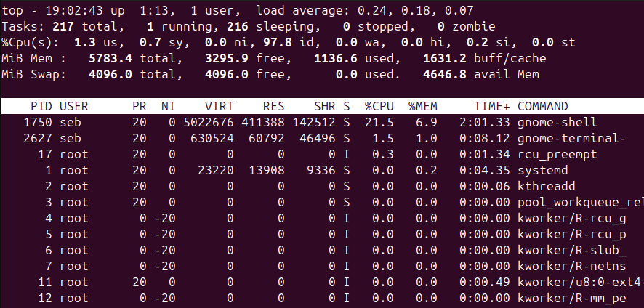The image size is (644, 308).
Task: Click the COMMAND column header
Action: pyautogui.click(x=542, y=106)
